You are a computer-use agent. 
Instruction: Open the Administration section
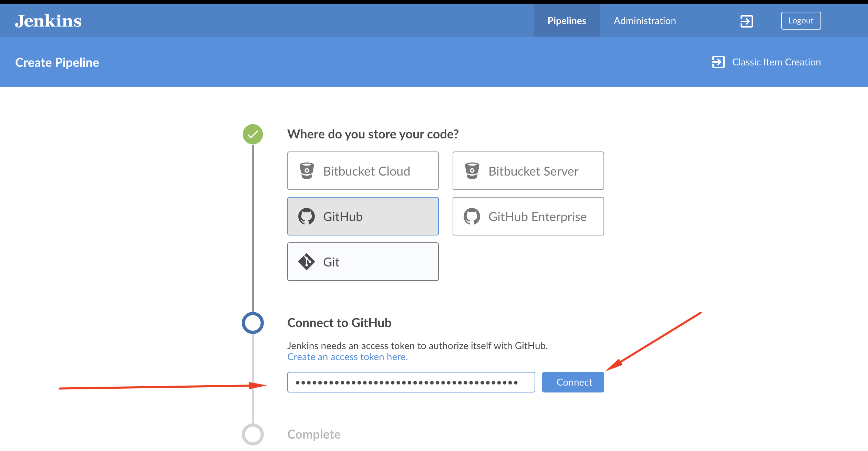[644, 20]
